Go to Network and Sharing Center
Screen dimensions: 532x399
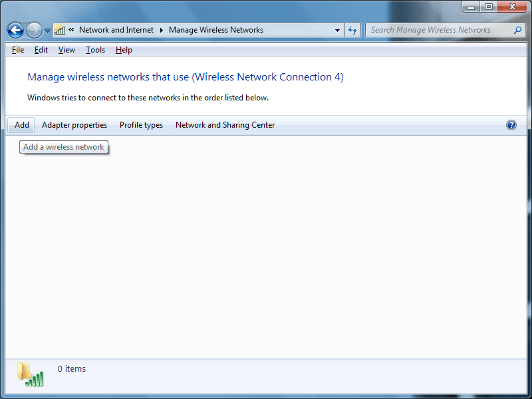(225, 125)
